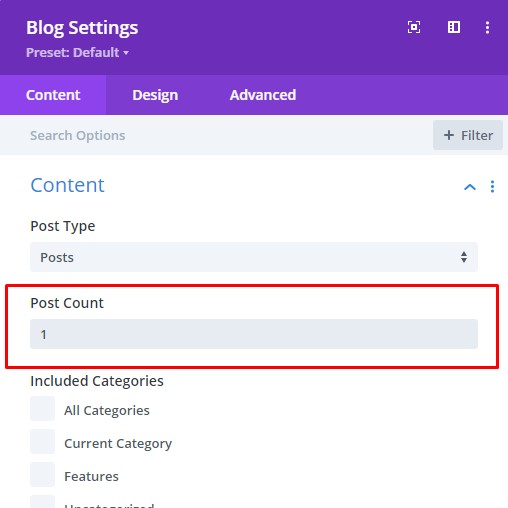
Task: Collapse the Content section with the chevron
Action: point(470,187)
